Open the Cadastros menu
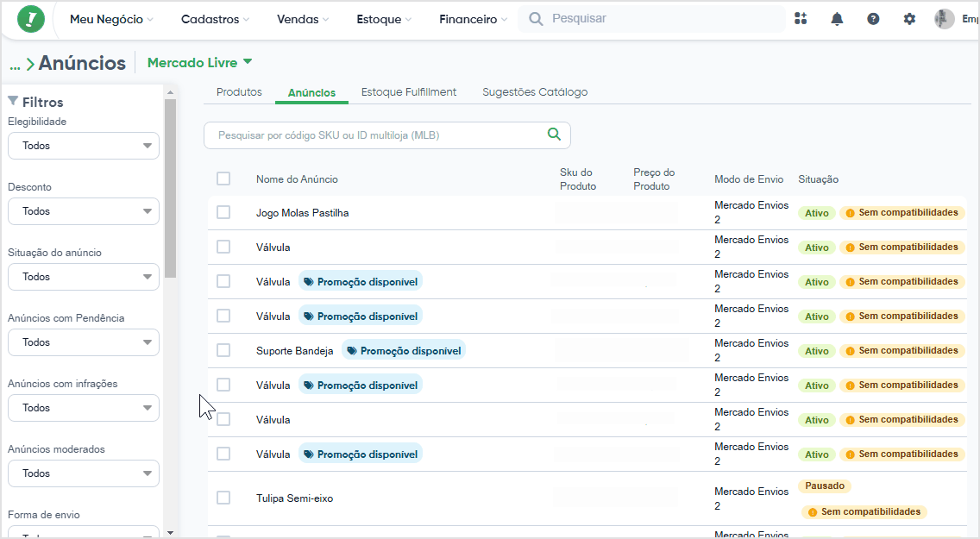This screenshot has height=539, width=980. [x=215, y=19]
